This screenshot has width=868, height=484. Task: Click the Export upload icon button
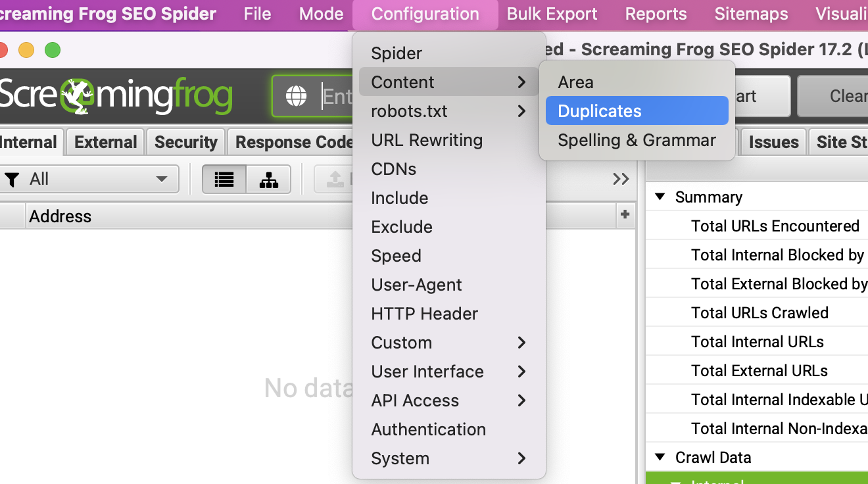click(335, 180)
